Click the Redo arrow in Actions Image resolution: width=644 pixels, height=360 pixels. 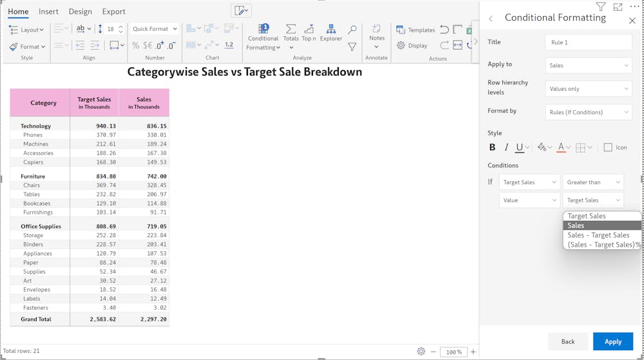444,45
